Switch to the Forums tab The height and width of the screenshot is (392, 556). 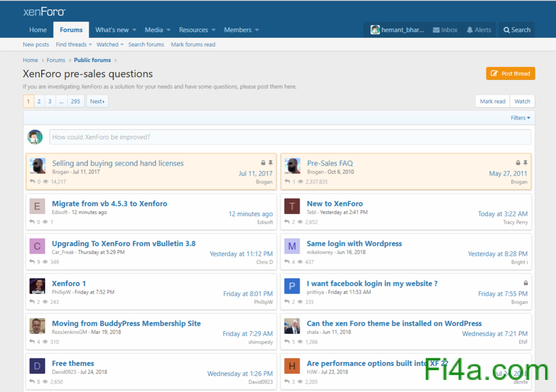[71, 30]
